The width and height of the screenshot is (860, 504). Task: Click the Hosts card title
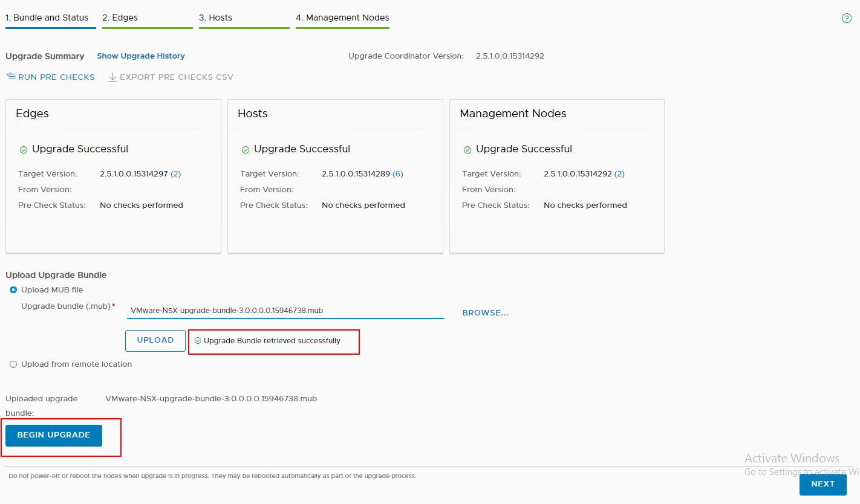[253, 114]
